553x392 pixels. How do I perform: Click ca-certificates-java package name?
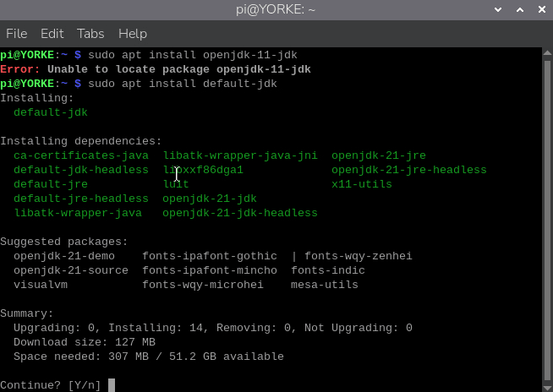click(81, 155)
